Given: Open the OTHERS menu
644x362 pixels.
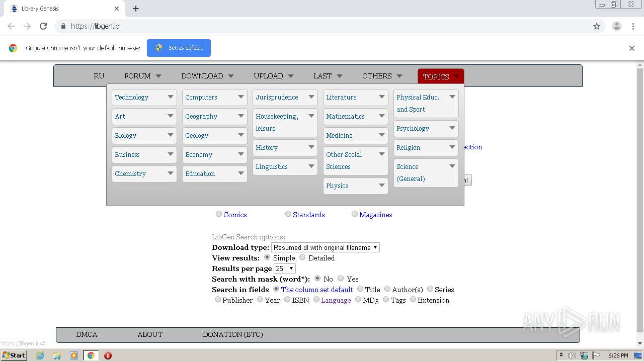Looking at the screenshot, I should pos(382,76).
